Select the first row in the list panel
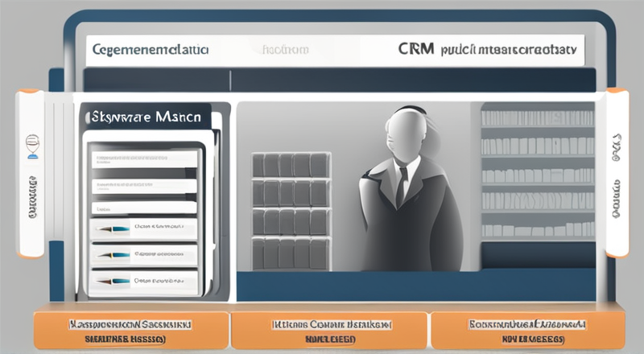Viewport: 644px width, 354px height. (x=145, y=158)
